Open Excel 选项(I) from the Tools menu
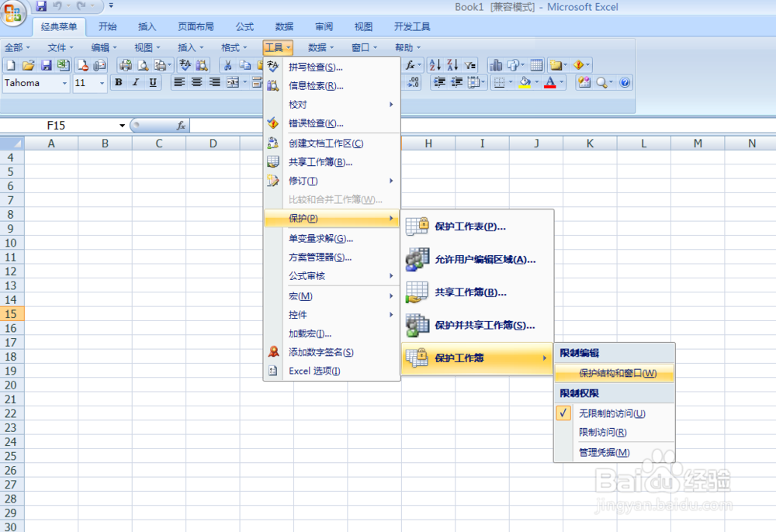This screenshot has width=776, height=532. tap(331, 371)
